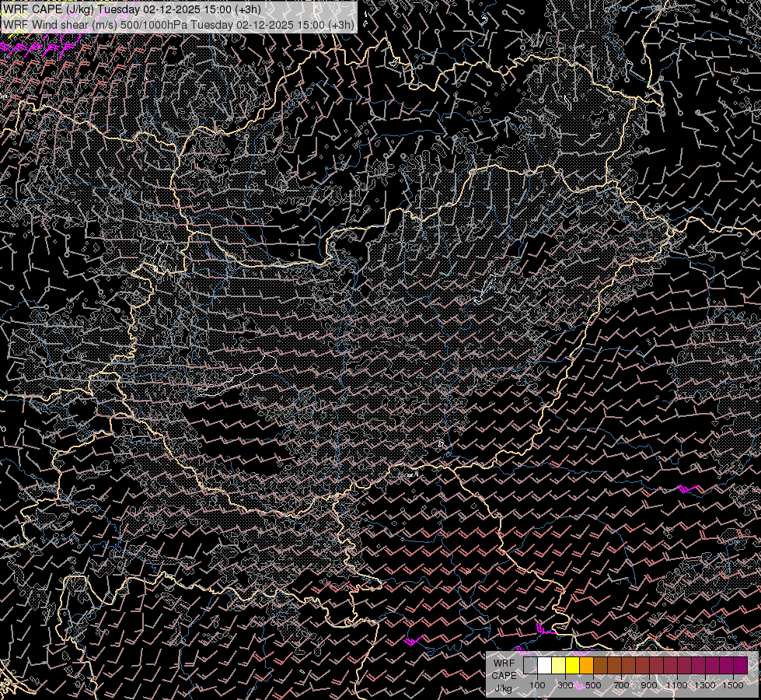Click the WRF CAPE title line
761x700 pixels.
click(x=131, y=9)
